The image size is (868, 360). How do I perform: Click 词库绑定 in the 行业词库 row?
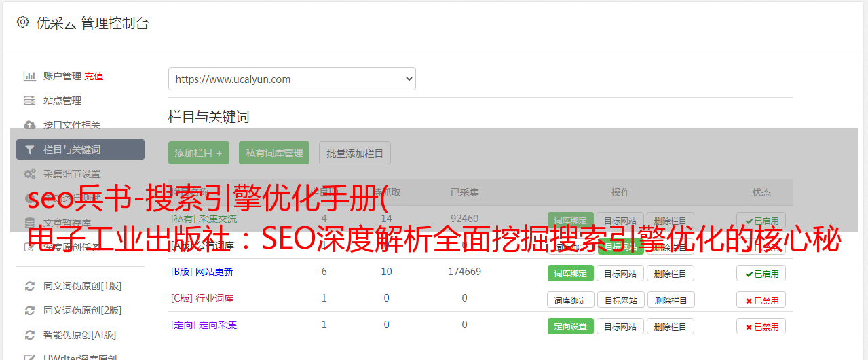[x=571, y=300]
